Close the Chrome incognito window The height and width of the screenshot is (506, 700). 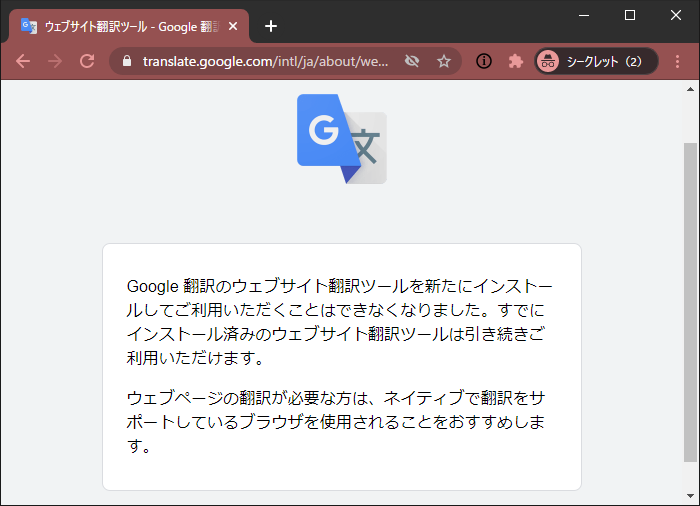675,15
